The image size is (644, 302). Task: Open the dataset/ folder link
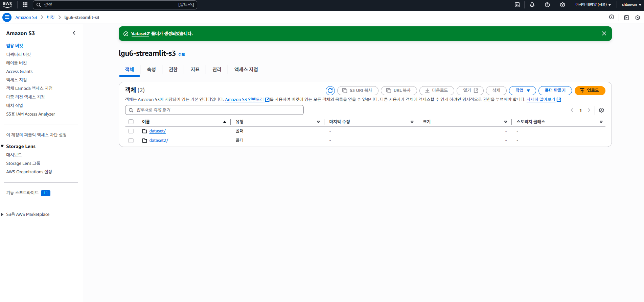[x=158, y=131]
